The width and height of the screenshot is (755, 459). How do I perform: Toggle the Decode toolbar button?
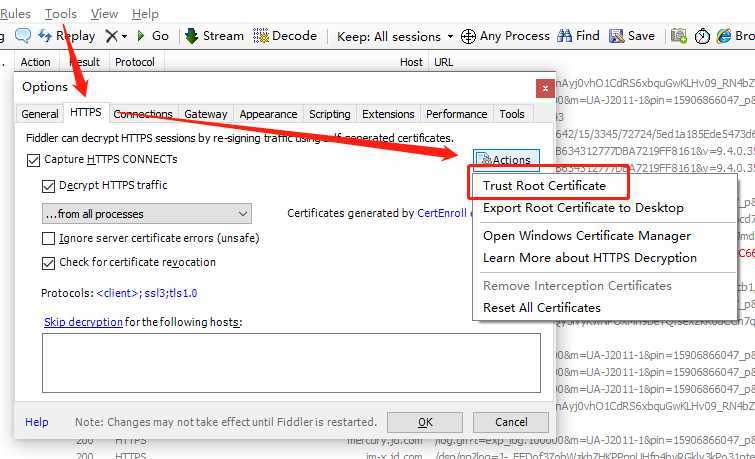[x=285, y=36]
